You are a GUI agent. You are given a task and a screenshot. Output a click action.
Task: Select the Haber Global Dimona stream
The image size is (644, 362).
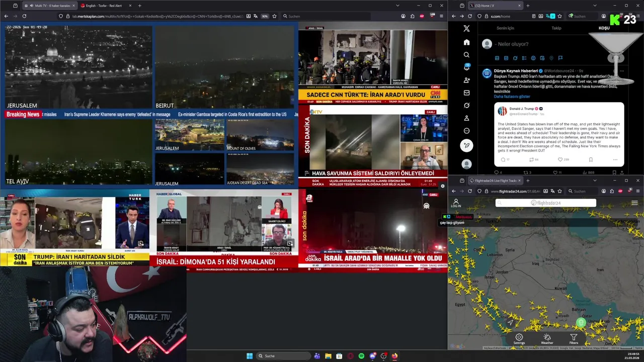223,230
